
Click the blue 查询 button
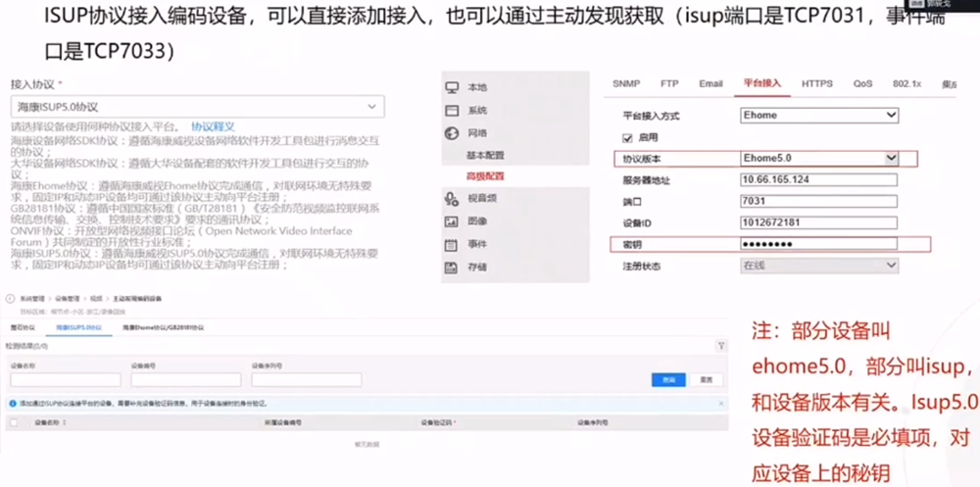(x=668, y=380)
